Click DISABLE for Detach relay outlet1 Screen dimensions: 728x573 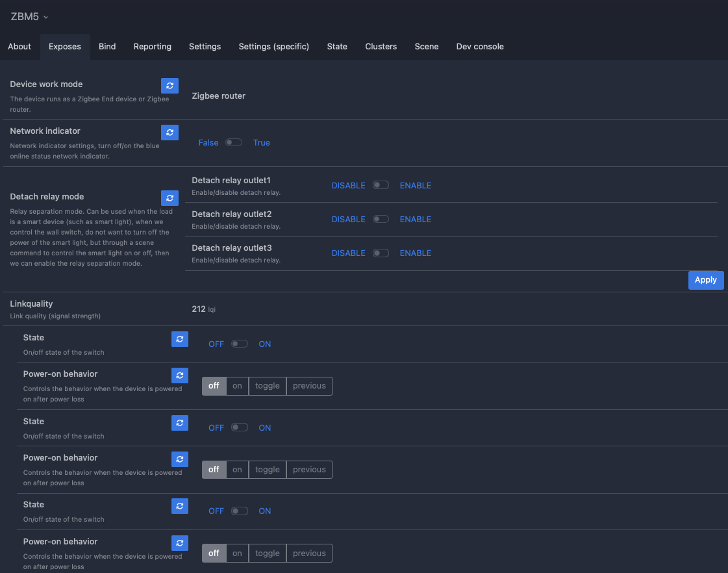tap(348, 185)
